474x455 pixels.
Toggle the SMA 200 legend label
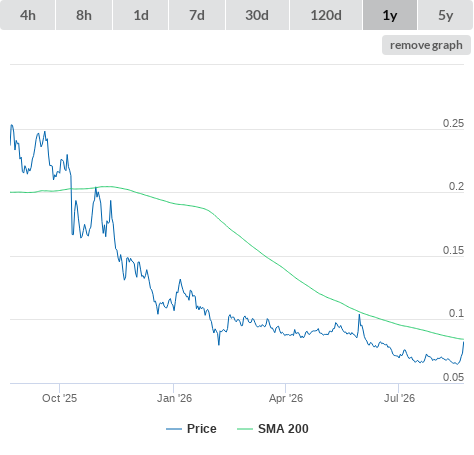283,429
